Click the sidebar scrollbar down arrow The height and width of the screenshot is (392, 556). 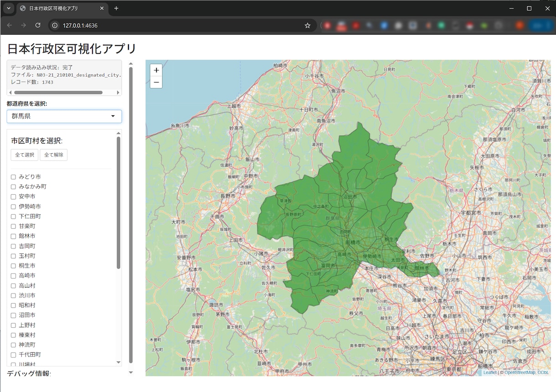(x=131, y=372)
